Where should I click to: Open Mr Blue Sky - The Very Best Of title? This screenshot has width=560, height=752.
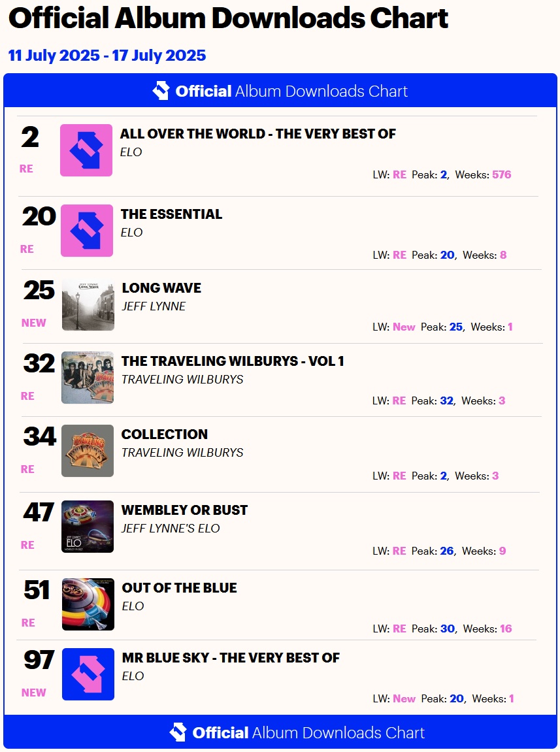[231, 658]
